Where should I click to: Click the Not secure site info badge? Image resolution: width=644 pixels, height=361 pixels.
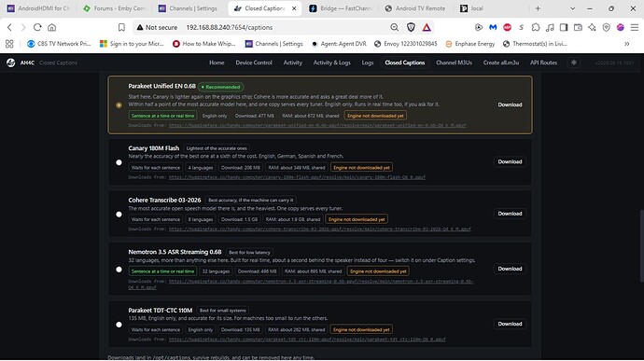[158, 27]
